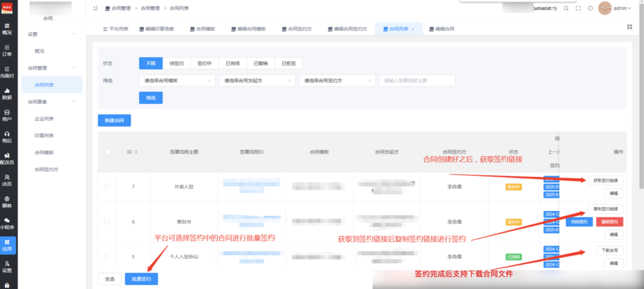
Task: Click the blue 完结签约 button
Action: click(579, 222)
